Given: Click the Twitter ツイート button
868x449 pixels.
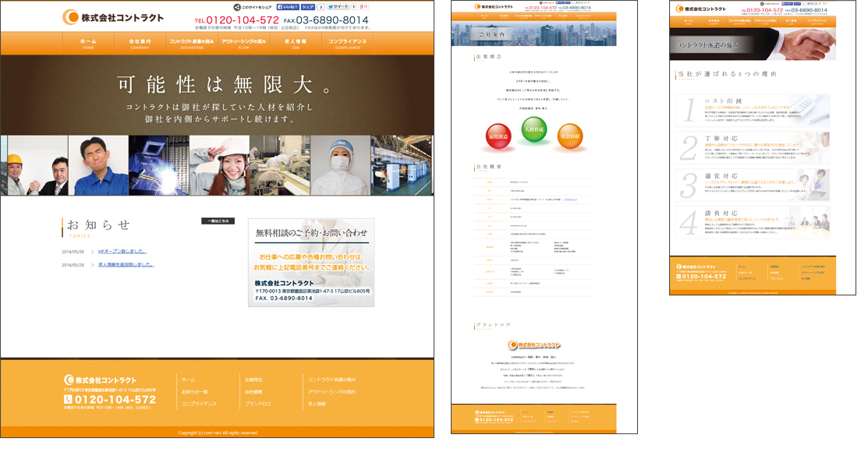Looking at the screenshot, I should tap(338, 7).
